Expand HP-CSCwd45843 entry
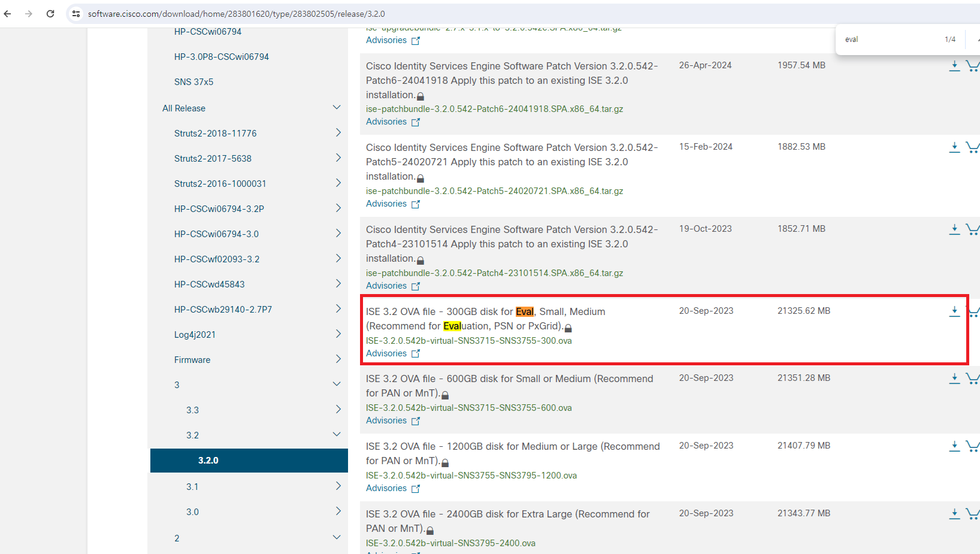The height and width of the screenshot is (554, 980). [338, 284]
